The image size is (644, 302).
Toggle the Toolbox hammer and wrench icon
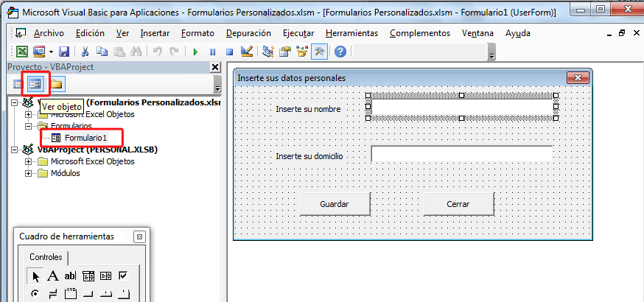319,52
